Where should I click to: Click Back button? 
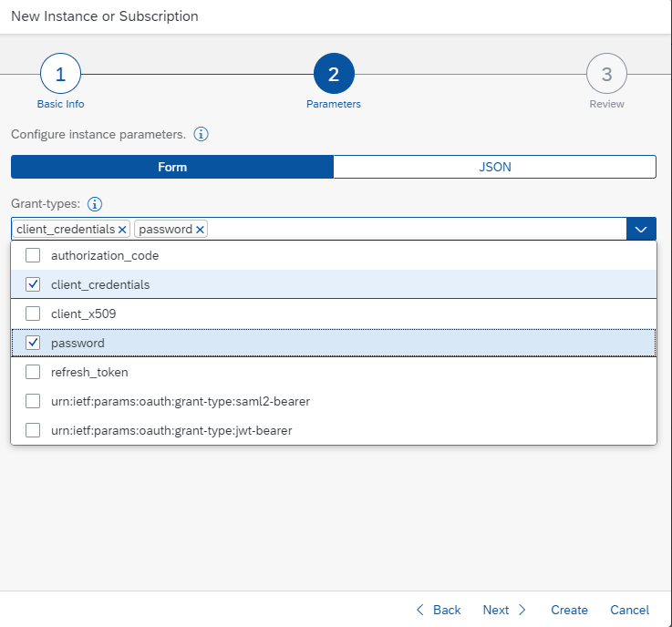pyautogui.click(x=439, y=610)
